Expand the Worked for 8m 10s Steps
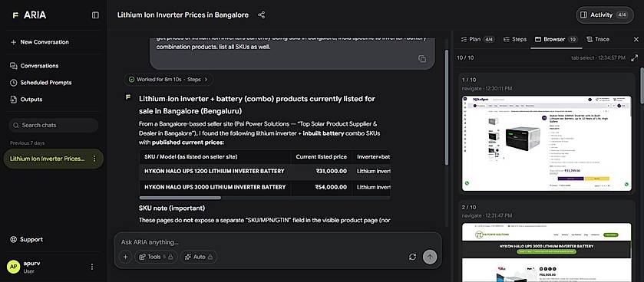Image resolution: width=644 pixels, height=282 pixels. coord(168,80)
